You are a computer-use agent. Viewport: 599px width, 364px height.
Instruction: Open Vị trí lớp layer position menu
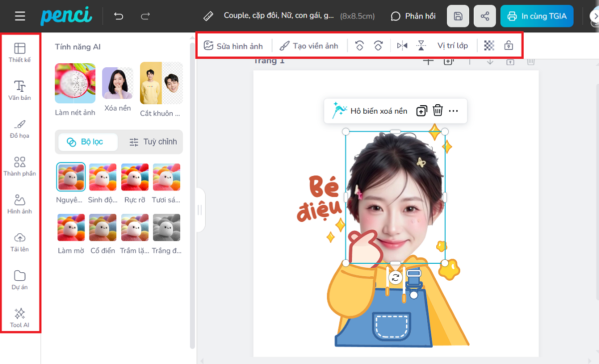pos(453,46)
